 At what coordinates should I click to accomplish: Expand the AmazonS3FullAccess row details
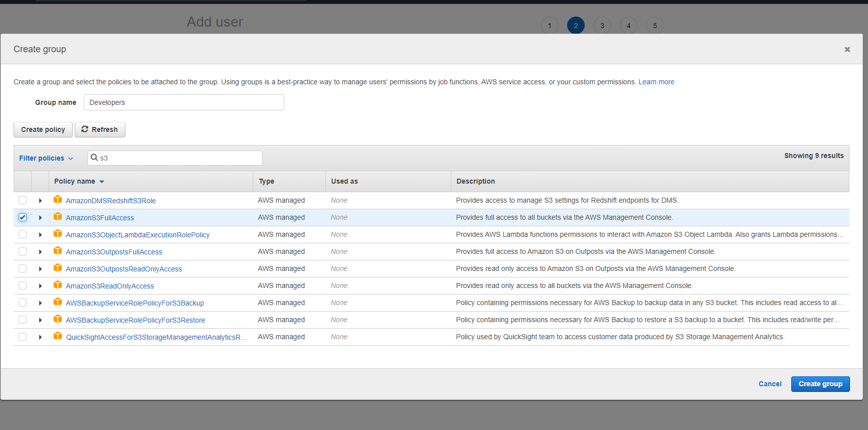[x=40, y=218]
